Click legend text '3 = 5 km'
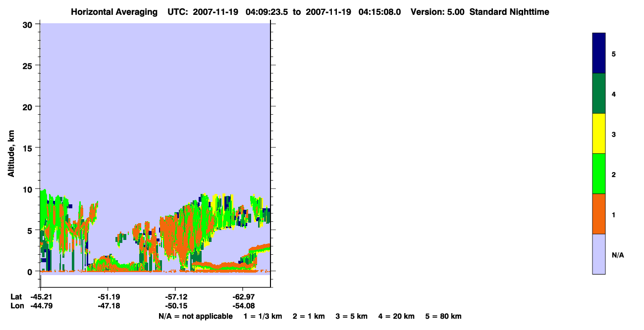Viewport: 644px width, 330px height. pyautogui.click(x=352, y=316)
